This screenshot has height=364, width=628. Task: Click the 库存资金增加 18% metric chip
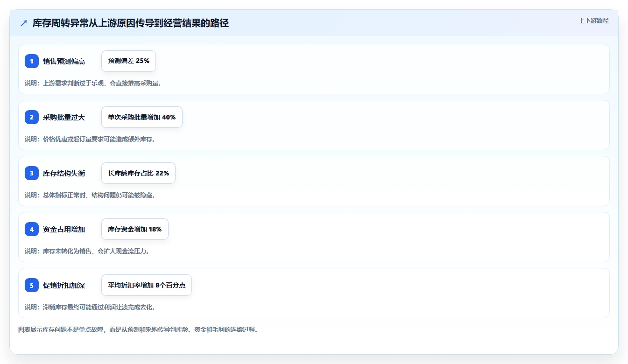point(135,229)
